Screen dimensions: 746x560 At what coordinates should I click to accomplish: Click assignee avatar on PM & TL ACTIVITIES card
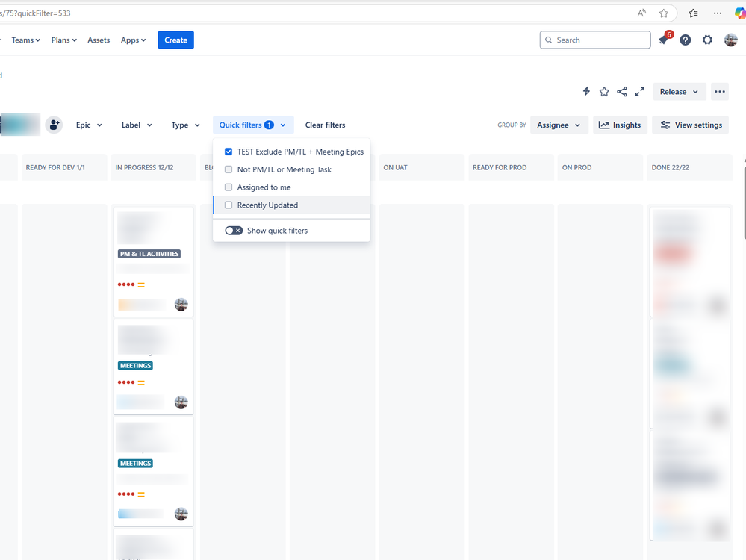pyautogui.click(x=181, y=304)
